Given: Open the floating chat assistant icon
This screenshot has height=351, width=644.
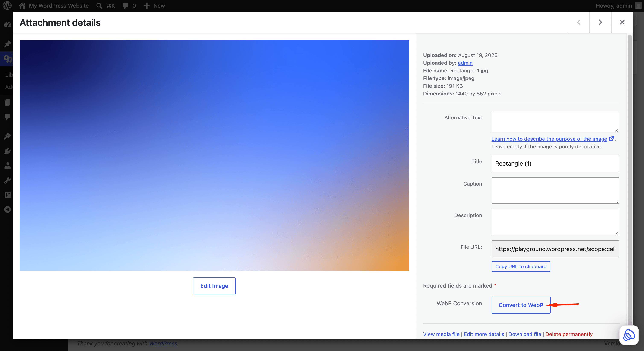Looking at the screenshot, I should pyautogui.click(x=629, y=335).
